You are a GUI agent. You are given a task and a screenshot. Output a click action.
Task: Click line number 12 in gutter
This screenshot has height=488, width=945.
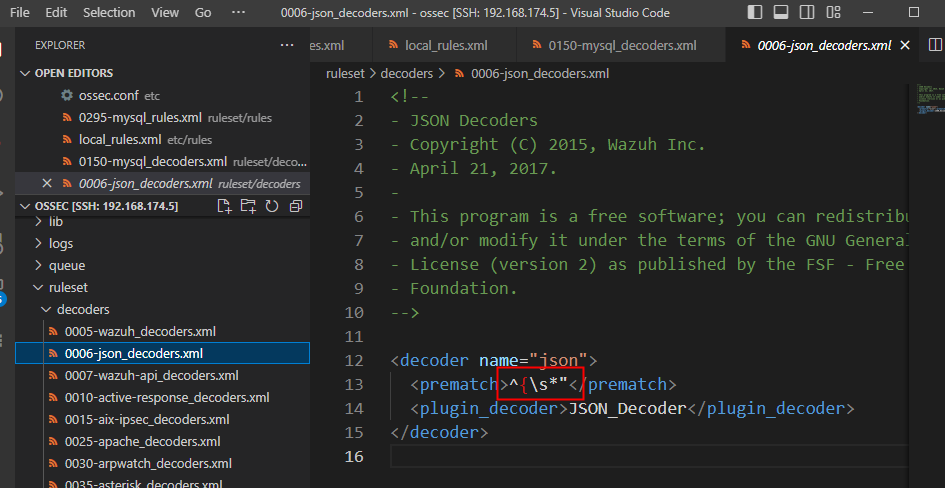[355, 360]
